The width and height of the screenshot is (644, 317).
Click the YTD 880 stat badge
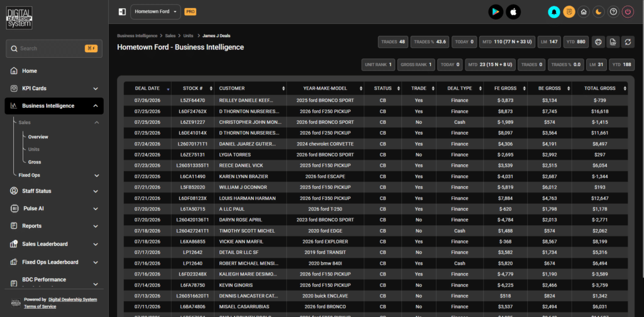point(575,42)
